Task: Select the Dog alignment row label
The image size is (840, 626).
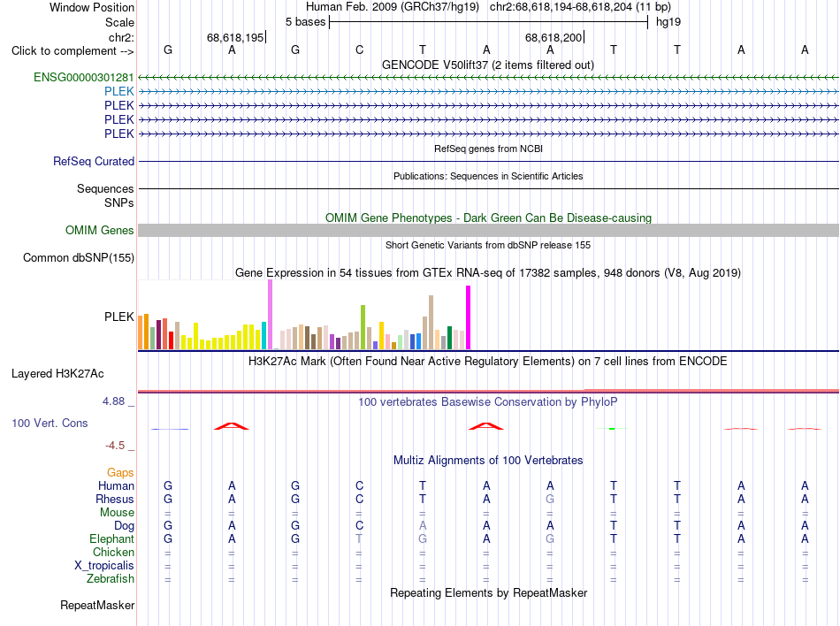Action: (x=124, y=526)
